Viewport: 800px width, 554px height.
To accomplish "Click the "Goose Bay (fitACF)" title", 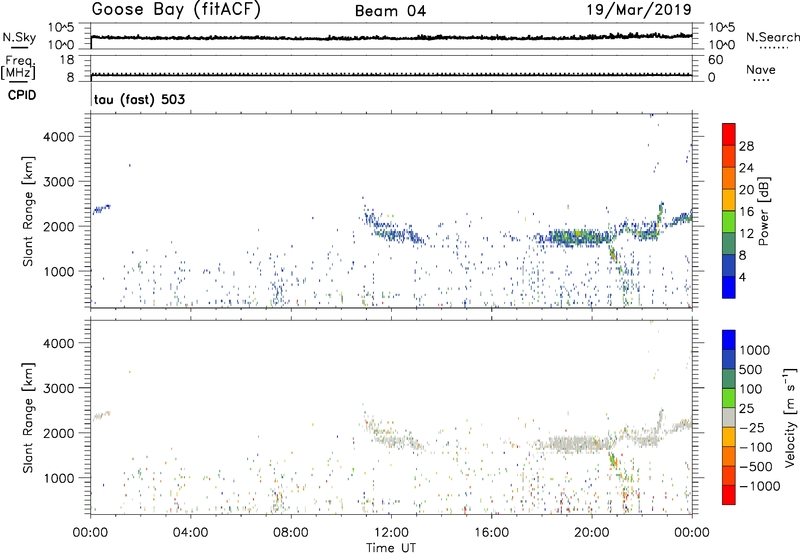I will pyautogui.click(x=176, y=10).
